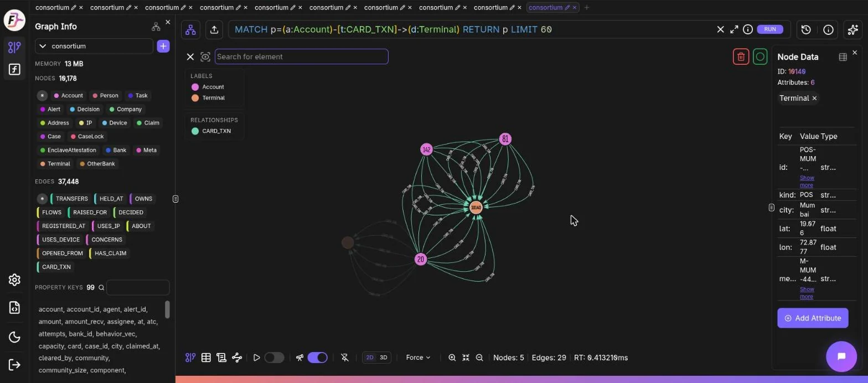
Task: Close the Graph Info panel
Action: tap(168, 22)
